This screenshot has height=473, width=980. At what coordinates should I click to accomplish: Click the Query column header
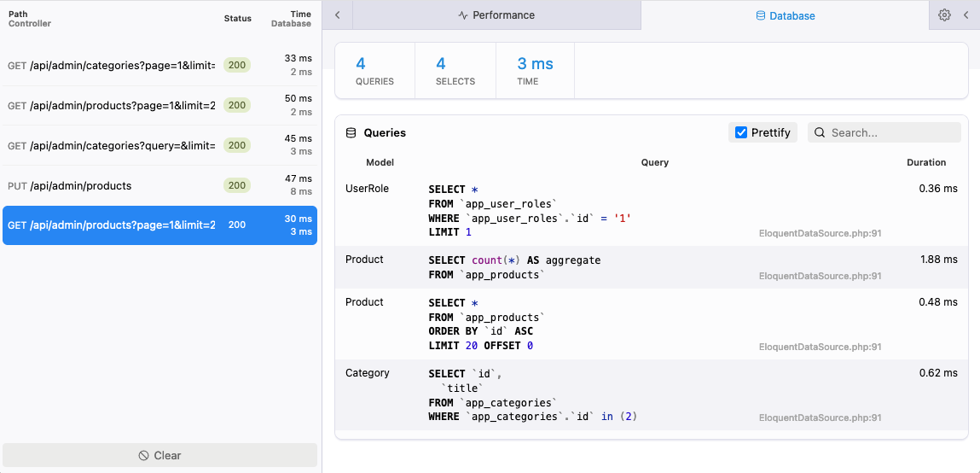click(654, 162)
